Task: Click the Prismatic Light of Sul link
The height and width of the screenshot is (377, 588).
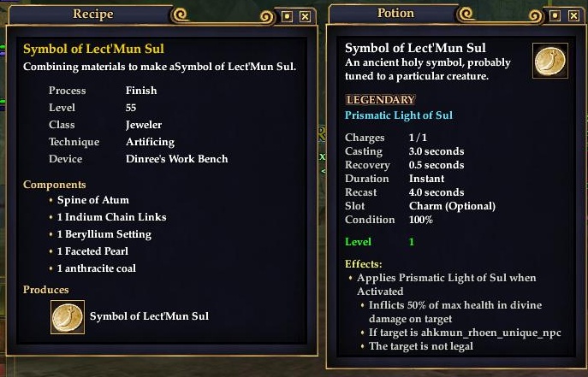Action: tap(399, 115)
